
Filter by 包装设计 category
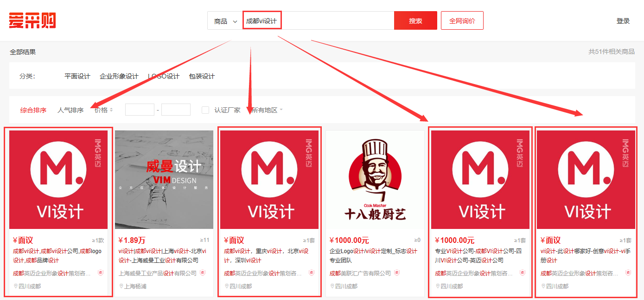click(202, 76)
